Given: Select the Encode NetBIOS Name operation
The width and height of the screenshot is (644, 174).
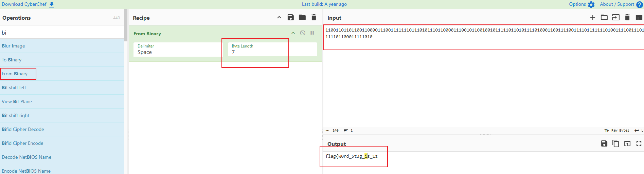Looking at the screenshot, I should coord(62,170).
